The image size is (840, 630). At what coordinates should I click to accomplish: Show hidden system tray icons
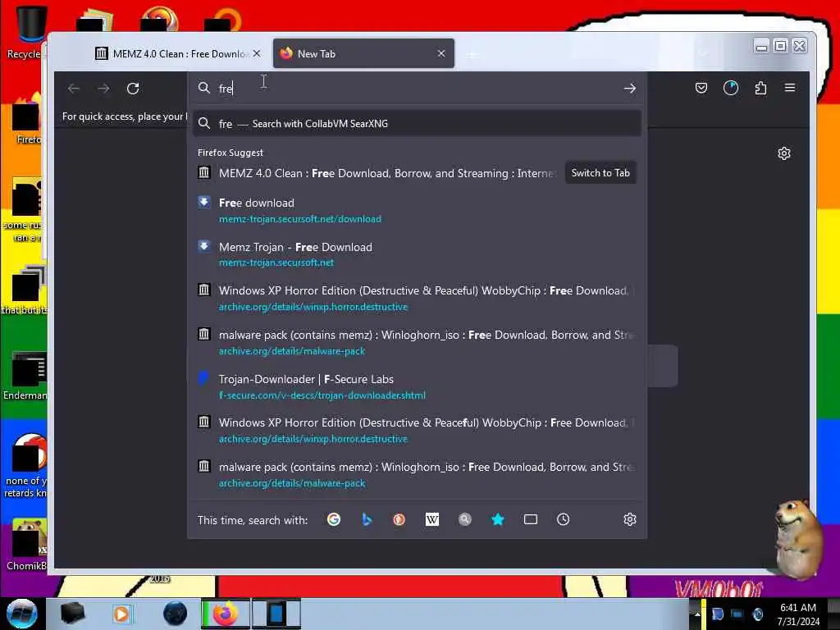(697, 614)
